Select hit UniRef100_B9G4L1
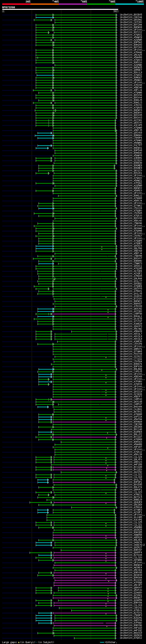The height and width of the screenshot is (644, 146). point(131,316)
